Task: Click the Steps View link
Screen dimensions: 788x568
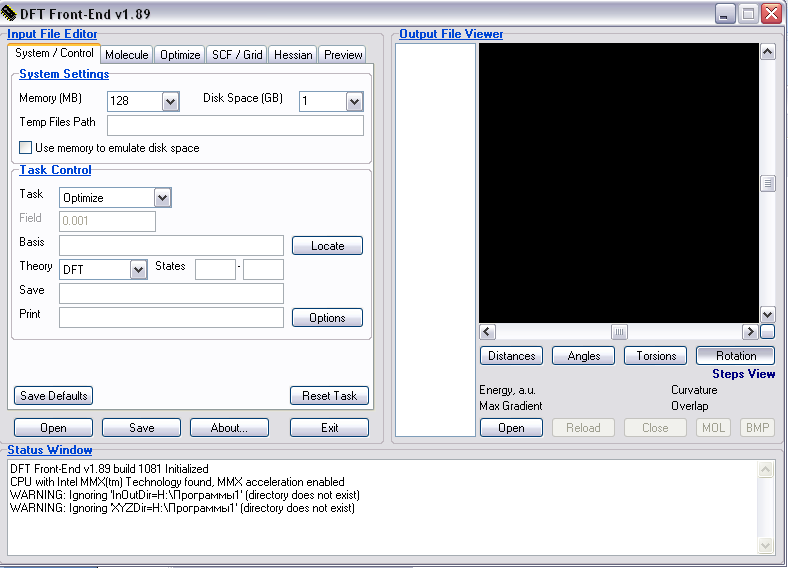Action: (x=743, y=374)
